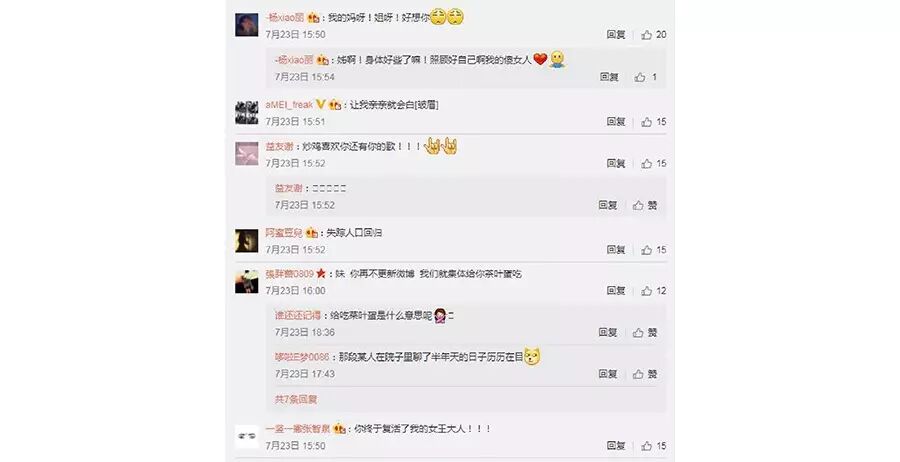This screenshot has height=462, width=900.
Task: Expand the 共7条回复 replies
Action: [296, 399]
